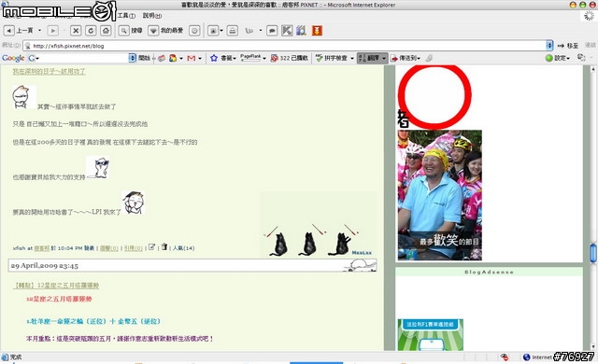Open the Discuss speech-bubble icon

(272, 31)
